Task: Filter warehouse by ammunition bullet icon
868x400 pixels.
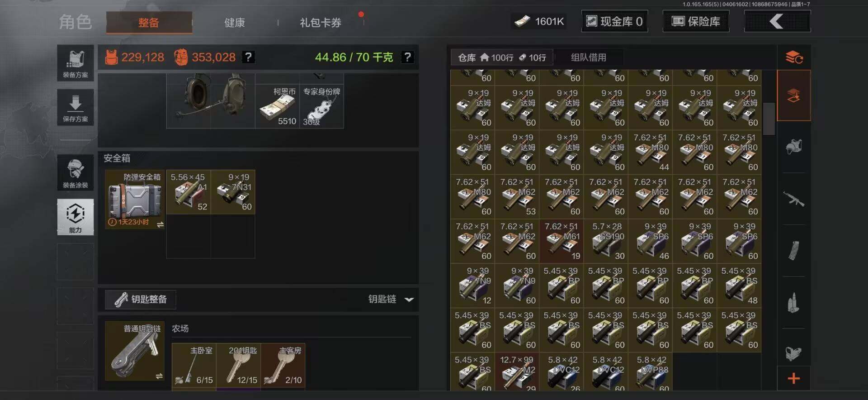Action: 793,302
